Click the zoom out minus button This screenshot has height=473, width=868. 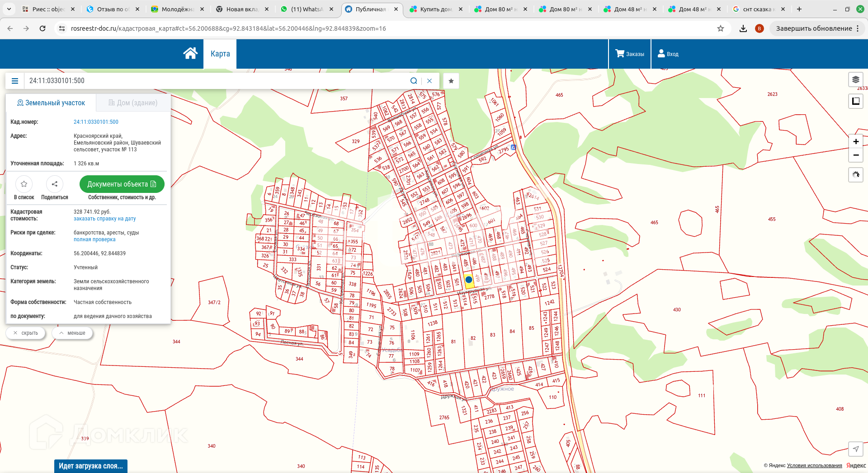coord(855,155)
